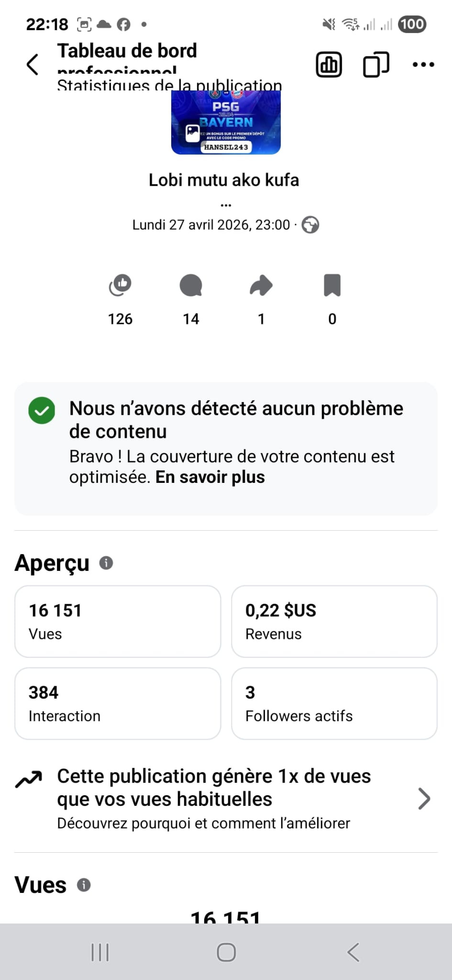
Task: Tap the globe public audience icon
Action: (310, 225)
